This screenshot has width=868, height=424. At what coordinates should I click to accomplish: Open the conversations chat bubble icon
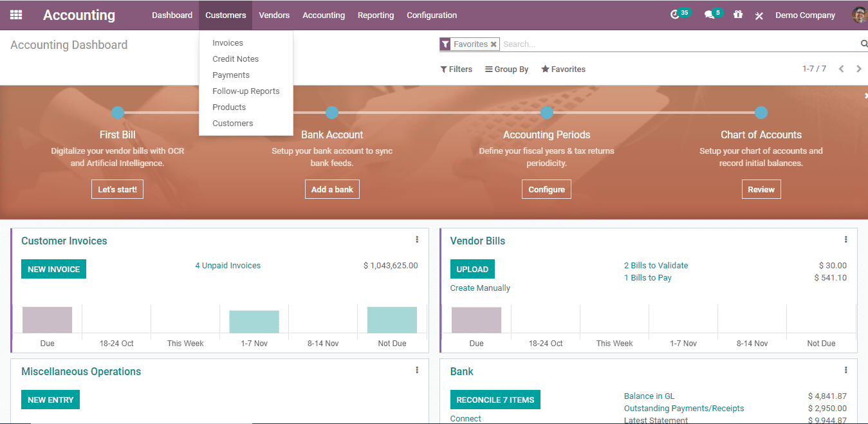coord(709,15)
